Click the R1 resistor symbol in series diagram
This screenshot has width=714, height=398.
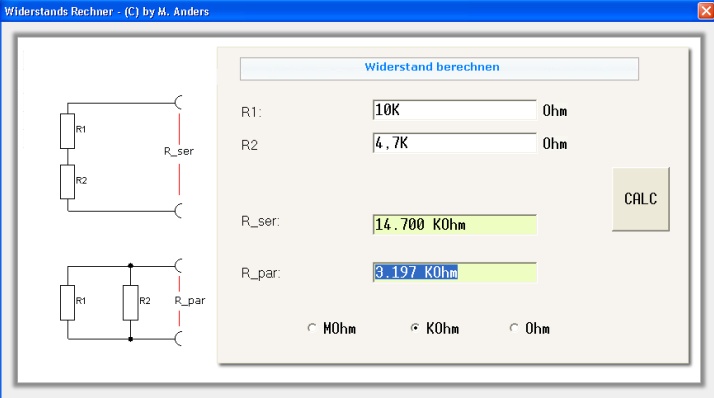point(67,131)
